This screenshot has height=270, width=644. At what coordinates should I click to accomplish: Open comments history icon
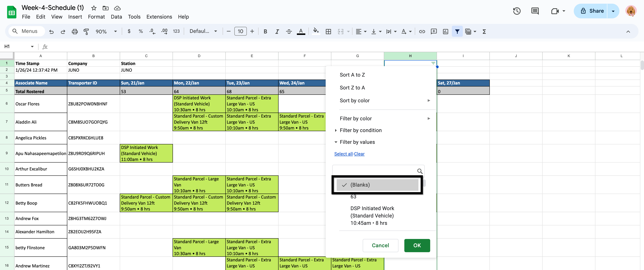(535, 11)
